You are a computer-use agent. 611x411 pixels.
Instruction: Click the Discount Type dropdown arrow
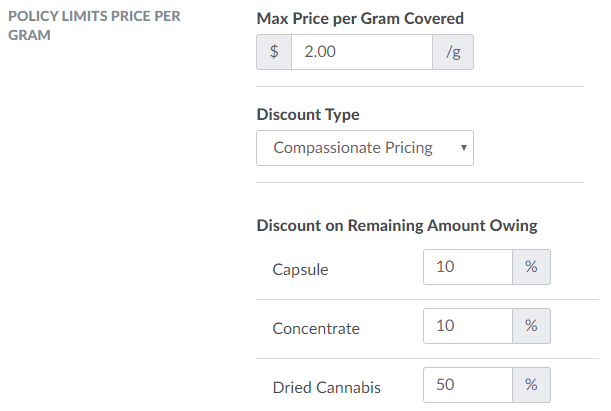coord(464,148)
